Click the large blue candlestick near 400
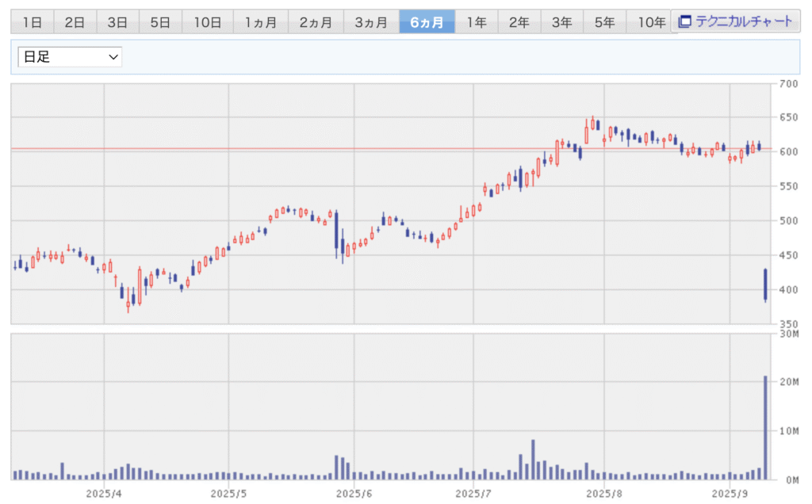812x504 pixels. point(765,284)
